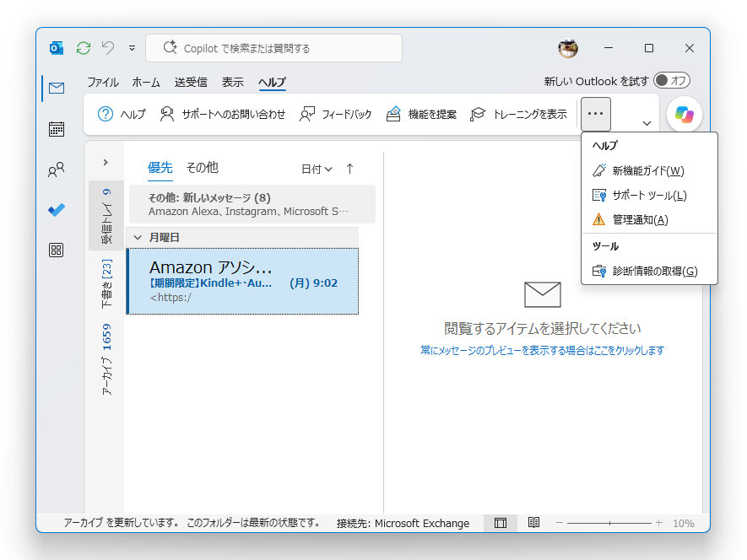747x560 pixels.
Task: Switch to Reading view in status bar
Action: pyautogui.click(x=533, y=523)
